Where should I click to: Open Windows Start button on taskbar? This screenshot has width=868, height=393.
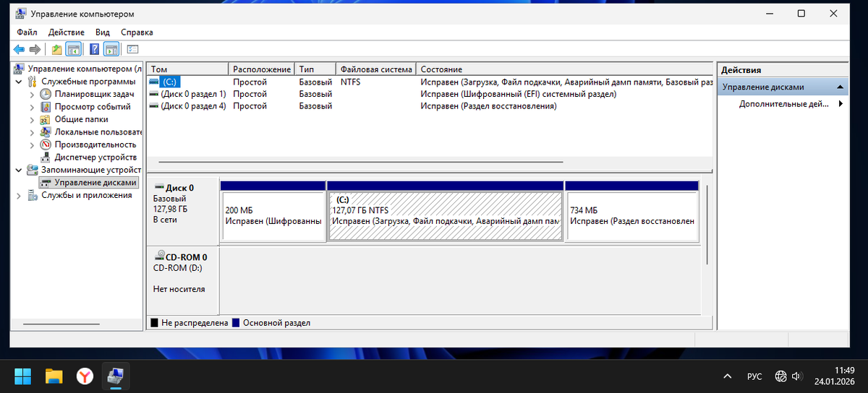click(x=23, y=376)
